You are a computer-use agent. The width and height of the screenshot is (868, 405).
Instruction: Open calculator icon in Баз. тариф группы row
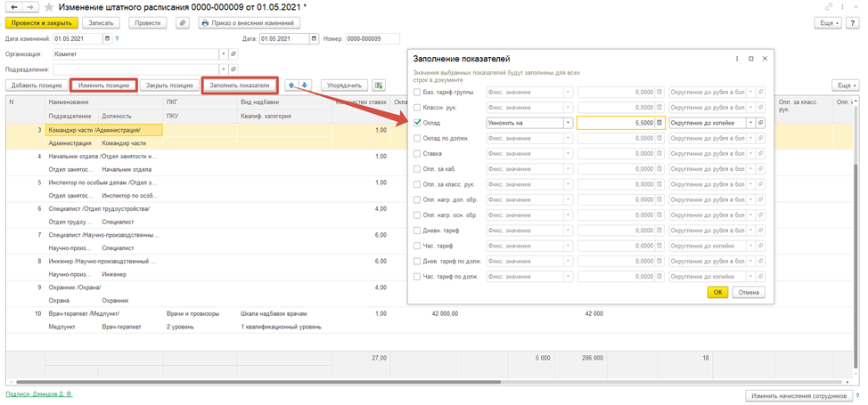tap(659, 92)
